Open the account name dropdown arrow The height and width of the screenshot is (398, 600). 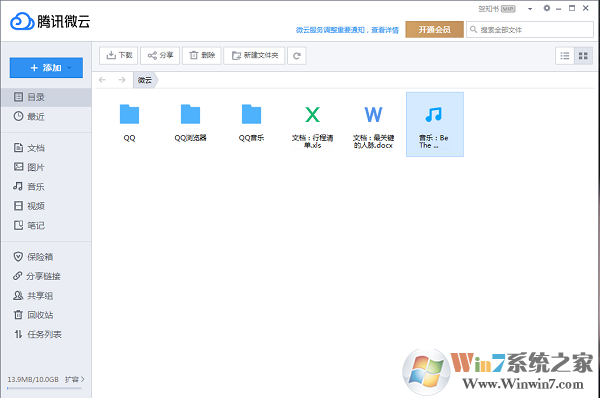click(x=530, y=9)
